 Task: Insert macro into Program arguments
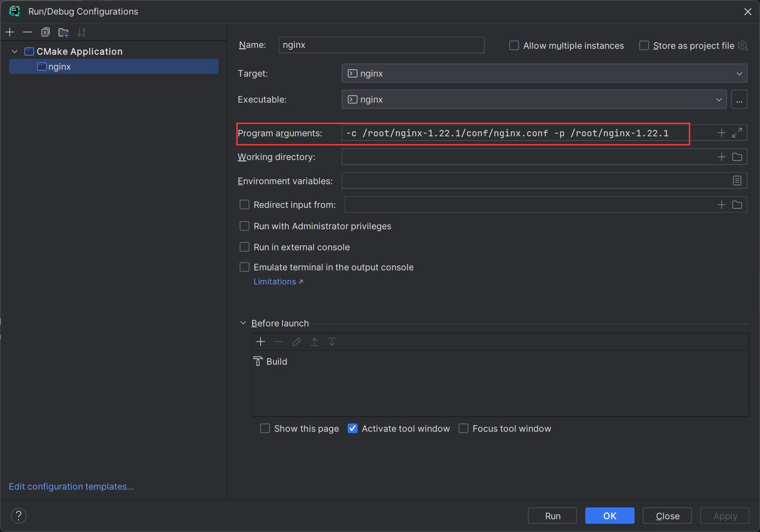click(x=721, y=133)
